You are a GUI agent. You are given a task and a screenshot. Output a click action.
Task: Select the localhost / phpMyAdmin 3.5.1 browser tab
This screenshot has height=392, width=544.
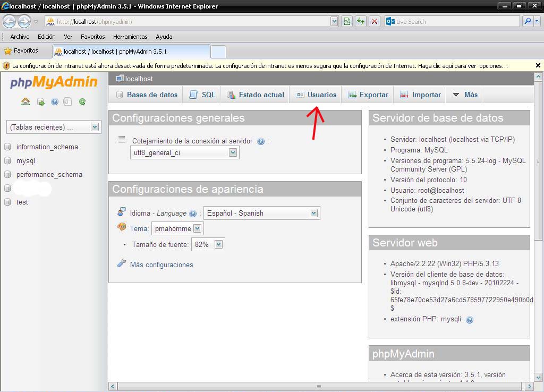click(x=131, y=52)
